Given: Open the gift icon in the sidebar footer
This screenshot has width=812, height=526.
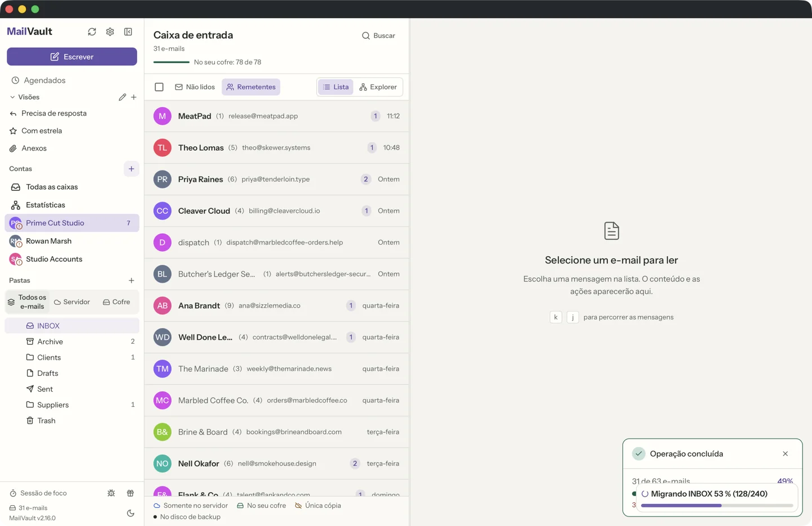Looking at the screenshot, I should [x=130, y=493].
